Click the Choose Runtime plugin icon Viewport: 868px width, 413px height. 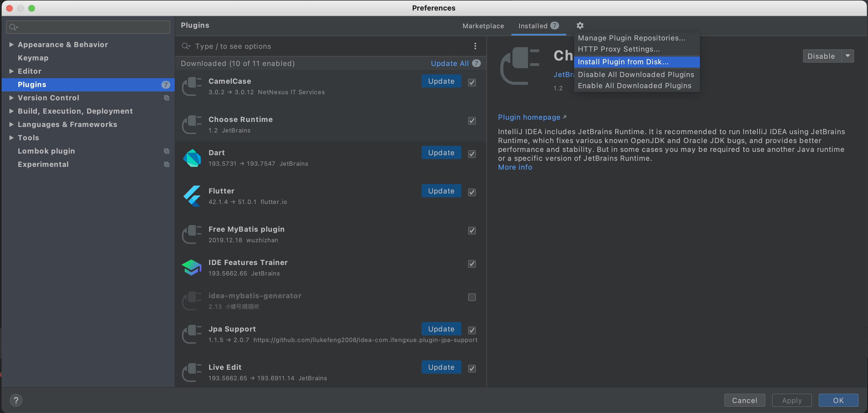[x=192, y=125]
